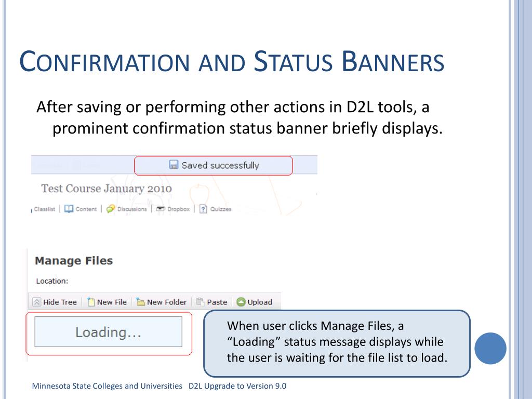Click the Paste clipboard icon

(200, 302)
